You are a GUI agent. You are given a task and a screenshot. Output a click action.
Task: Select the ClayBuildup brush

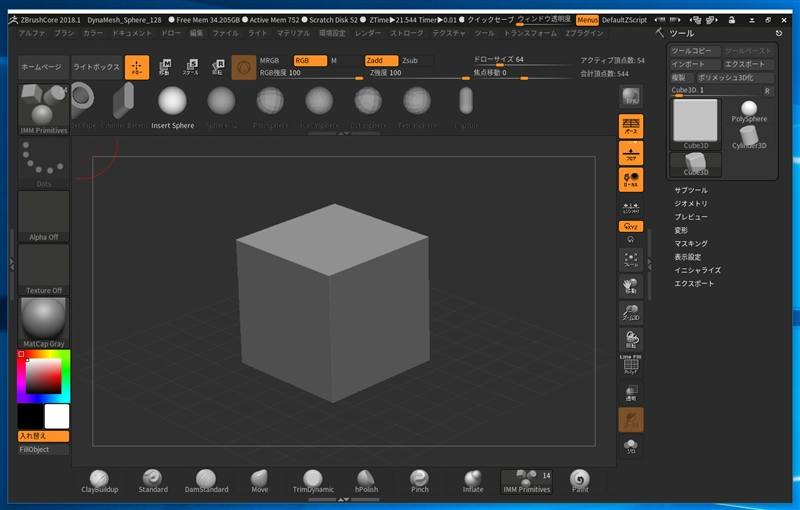coord(99,482)
